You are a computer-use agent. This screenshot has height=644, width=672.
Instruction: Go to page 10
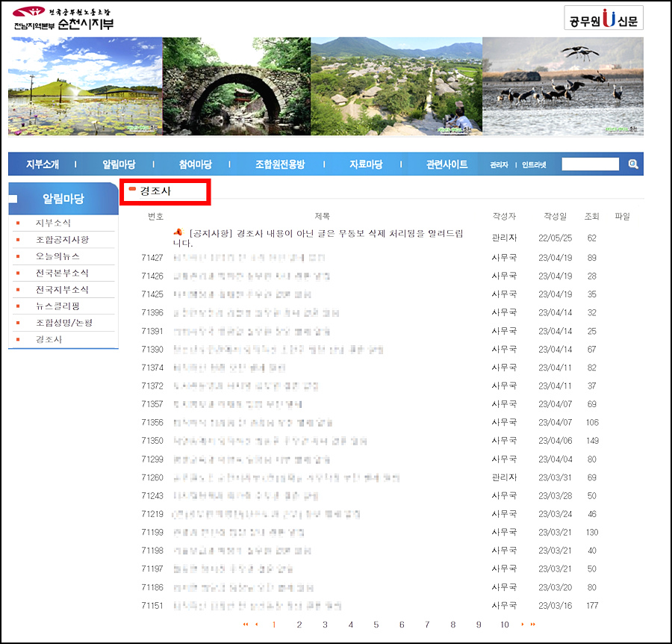[505, 625]
